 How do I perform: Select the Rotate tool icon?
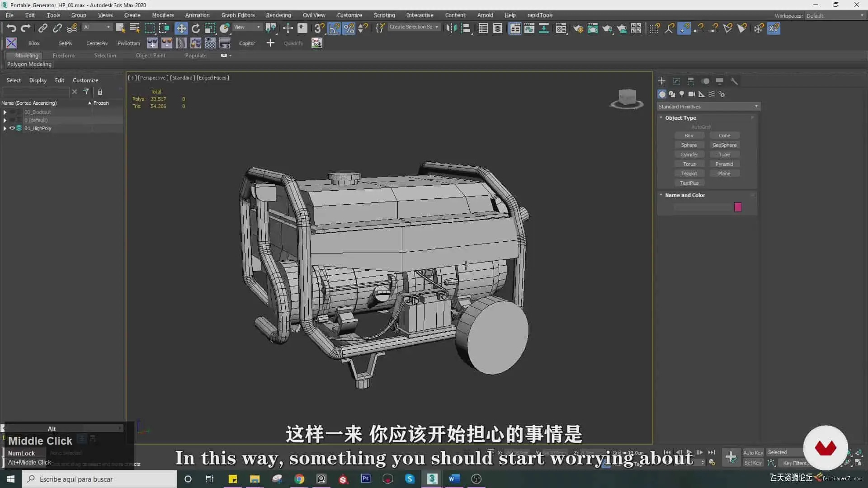[x=196, y=28]
